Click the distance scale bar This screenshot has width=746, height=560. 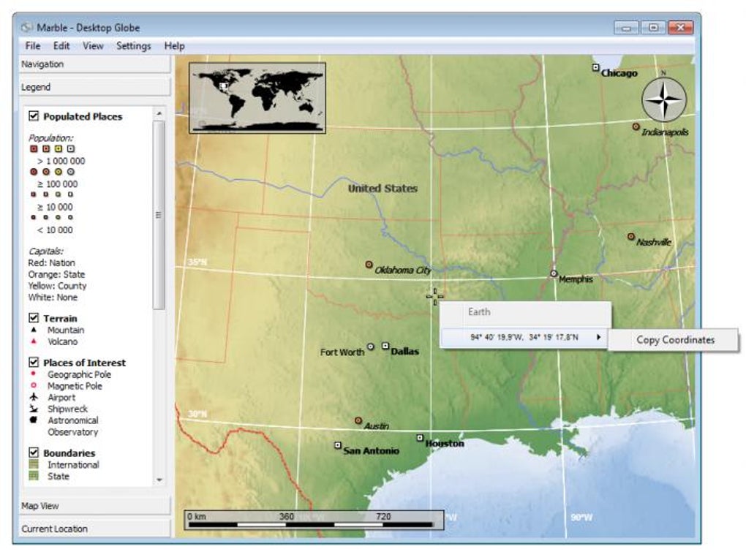click(314, 520)
